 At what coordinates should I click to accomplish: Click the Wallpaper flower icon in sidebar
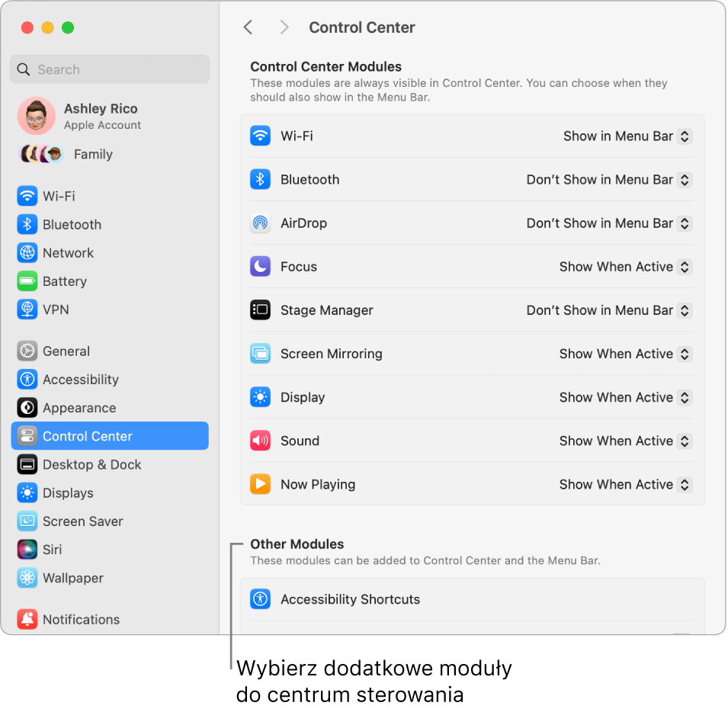27,577
